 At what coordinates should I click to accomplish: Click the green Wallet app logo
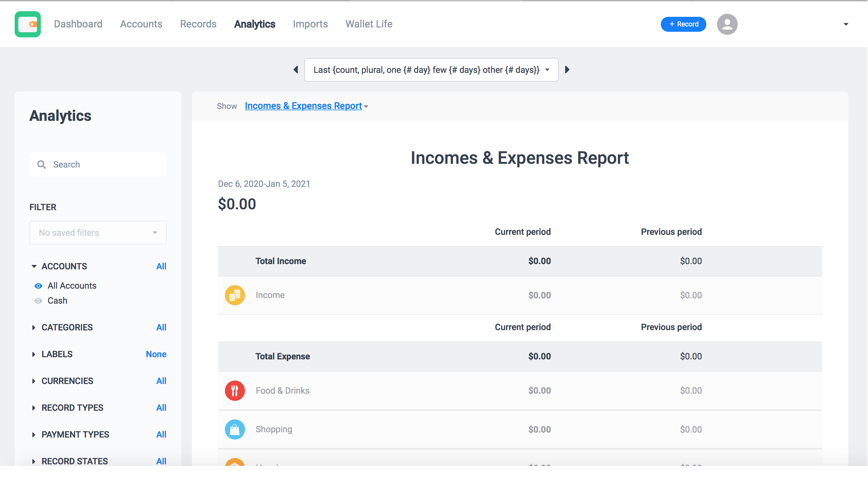pyautogui.click(x=28, y=24)
